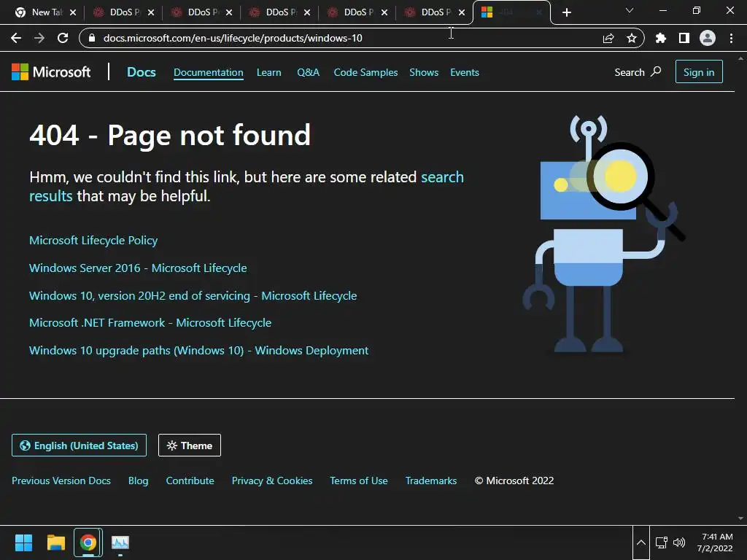Open Microsoft Lifecycle Policy link
The height and width of the screenshot is (560, 747).
(x=93, y=241)
